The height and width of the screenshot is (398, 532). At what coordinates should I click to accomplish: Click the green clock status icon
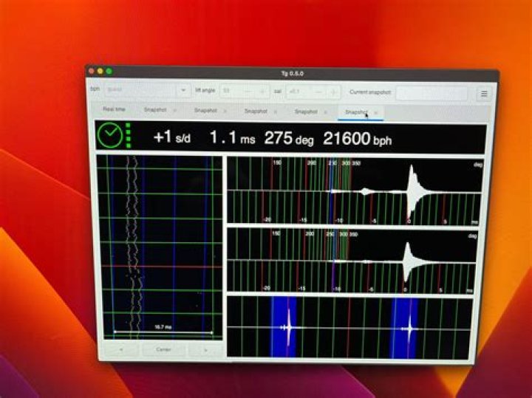pos(109,137)
